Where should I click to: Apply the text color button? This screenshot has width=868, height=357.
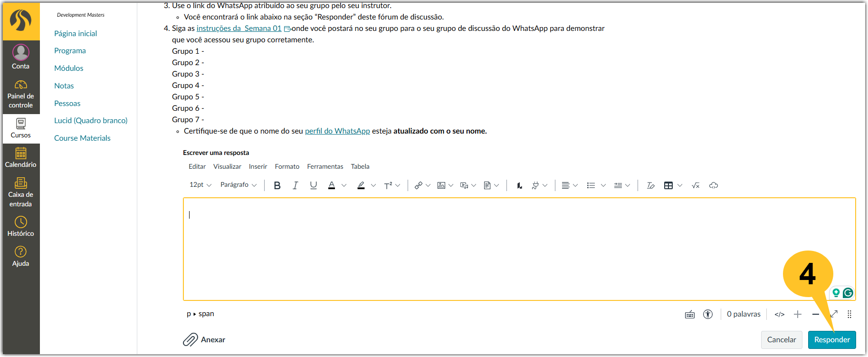tap(332, 185)
